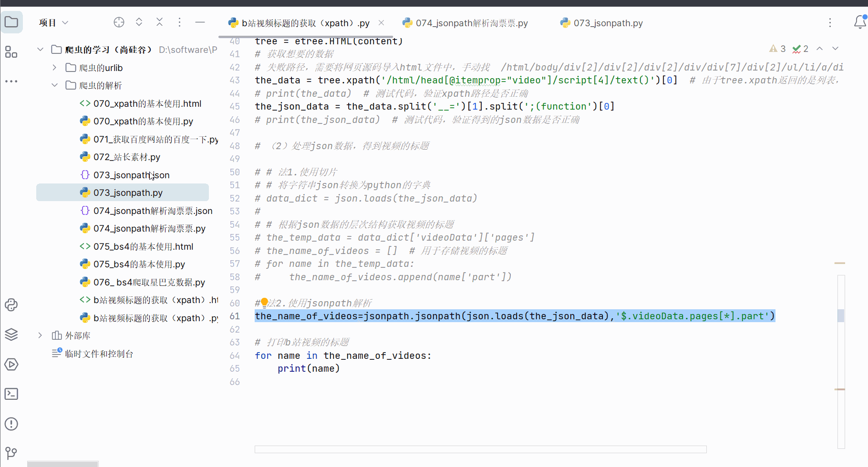Collapse the 爬虫的学习 root folder
The height and width of the screenshot is (467, 868).
[x=41, y=50]
